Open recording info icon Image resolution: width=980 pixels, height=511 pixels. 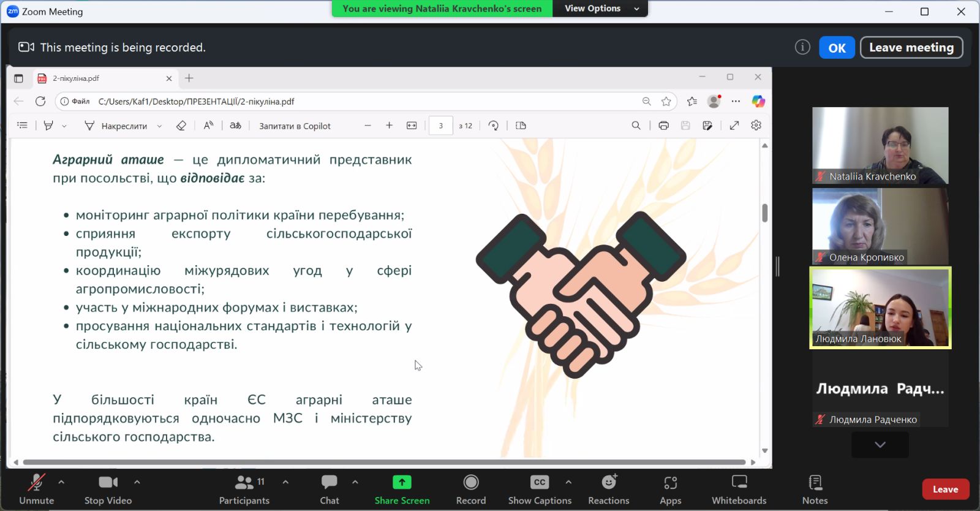(x=802, y=47)
